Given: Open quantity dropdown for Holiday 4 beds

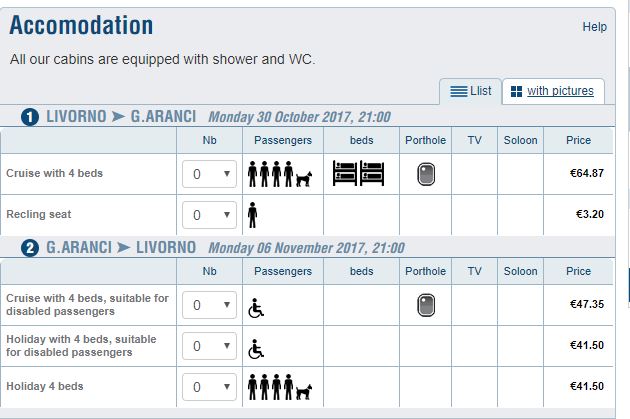Looking at the screenshot, I should click(209, 386).
